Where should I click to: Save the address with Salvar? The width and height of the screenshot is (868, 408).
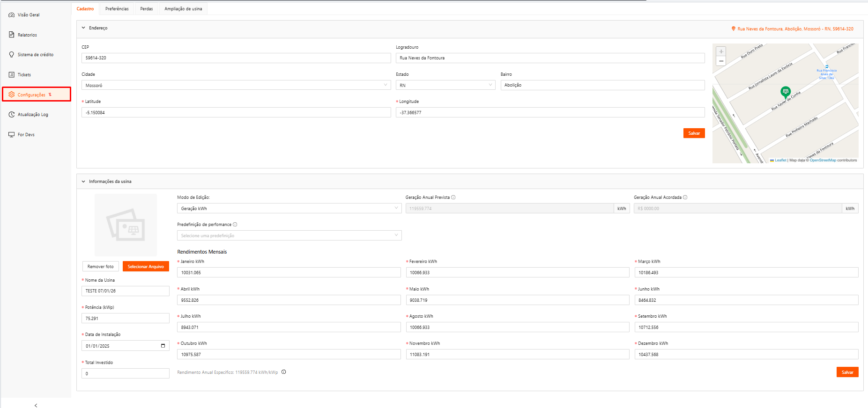click(x=694, y=133)
